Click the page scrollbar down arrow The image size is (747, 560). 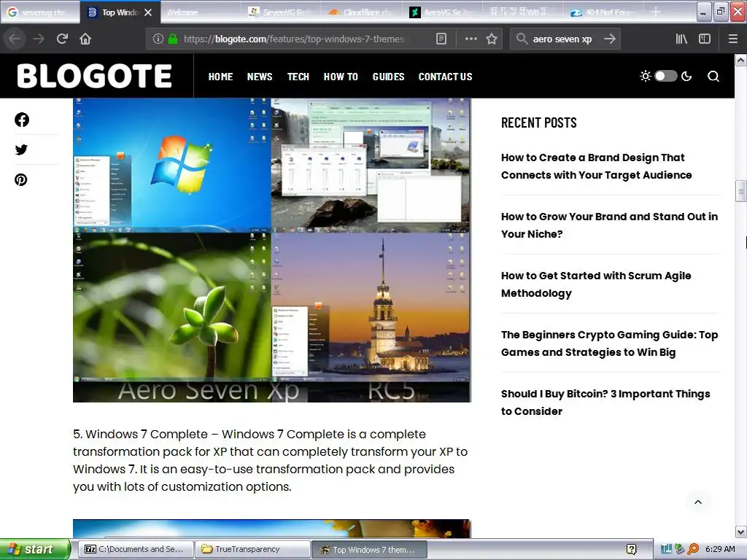click(x=741, y=532)
